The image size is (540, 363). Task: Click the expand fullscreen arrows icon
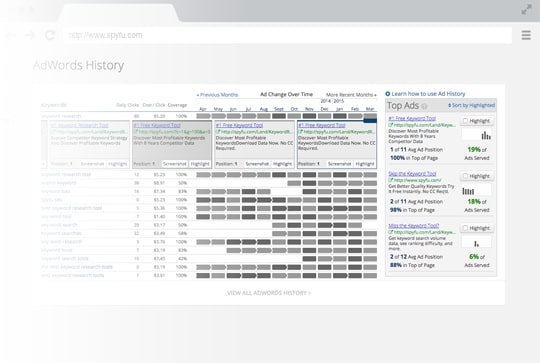click(526, 10)
